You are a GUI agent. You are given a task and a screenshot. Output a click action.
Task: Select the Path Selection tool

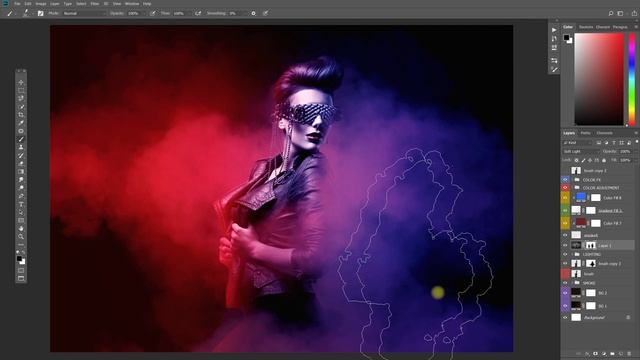coord(21,213)
